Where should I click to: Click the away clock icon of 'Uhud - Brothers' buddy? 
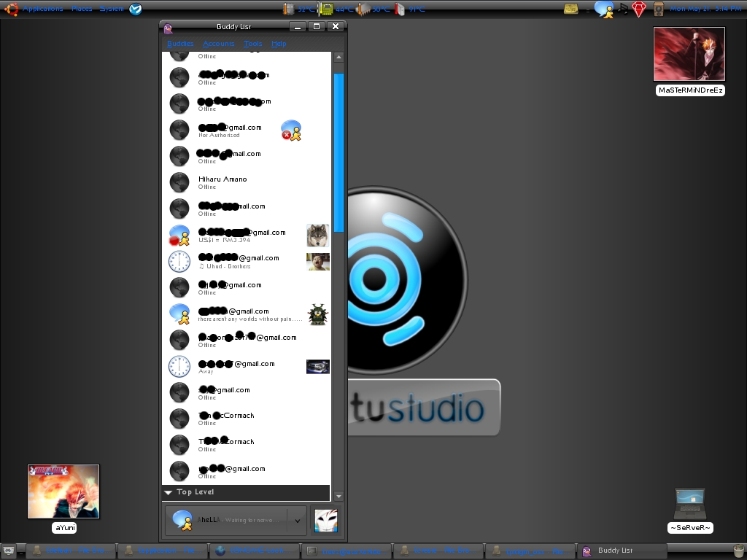pyautogui.click(x=179, y=262)
